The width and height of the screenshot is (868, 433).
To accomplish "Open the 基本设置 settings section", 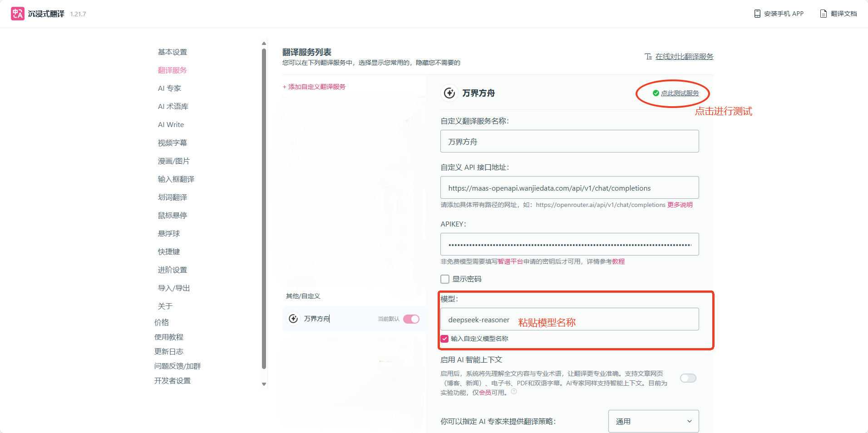I will pos(172,52).
